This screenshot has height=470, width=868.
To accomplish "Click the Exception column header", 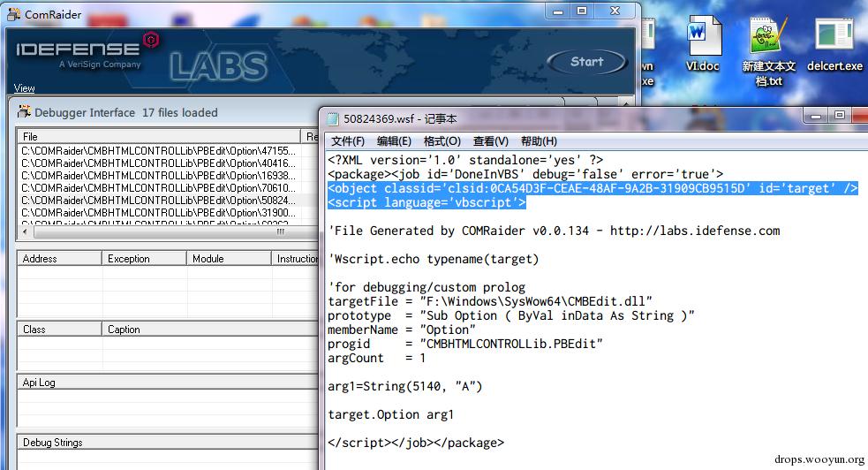I will click(x=144, y=259).
